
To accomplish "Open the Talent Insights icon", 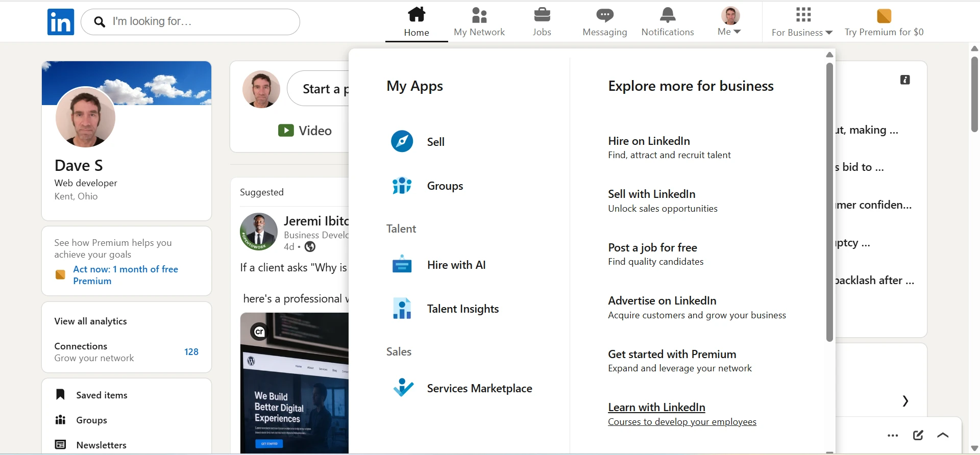I will tap(402, 309).
